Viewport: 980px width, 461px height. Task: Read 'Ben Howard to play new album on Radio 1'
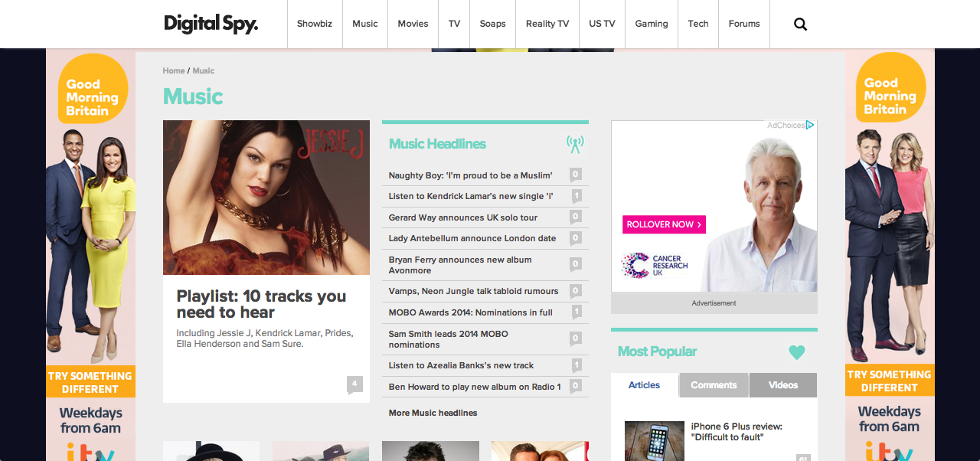tap(475, 387)
